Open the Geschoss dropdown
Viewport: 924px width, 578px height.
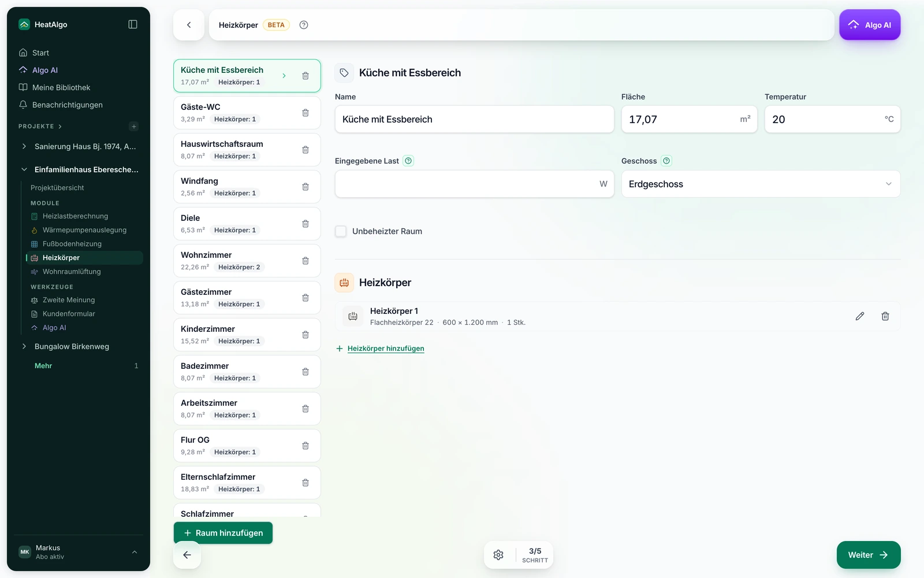coord(761,184)
